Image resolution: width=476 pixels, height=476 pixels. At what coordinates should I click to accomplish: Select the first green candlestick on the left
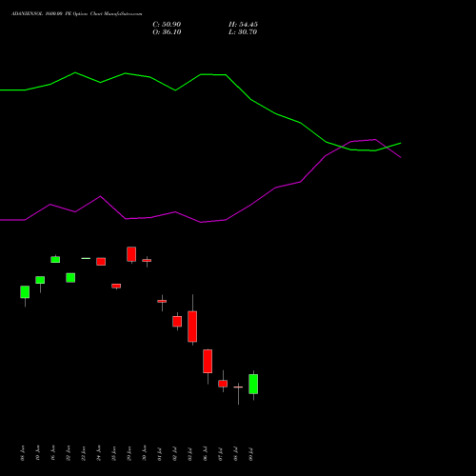[x=25, y=292]
